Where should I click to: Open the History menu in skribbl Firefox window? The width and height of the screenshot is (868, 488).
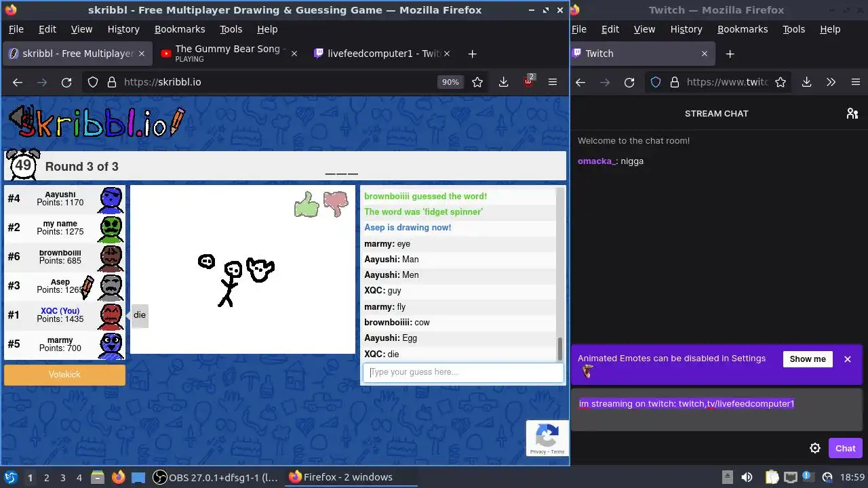pyautogui.click(x=123, y=29)
